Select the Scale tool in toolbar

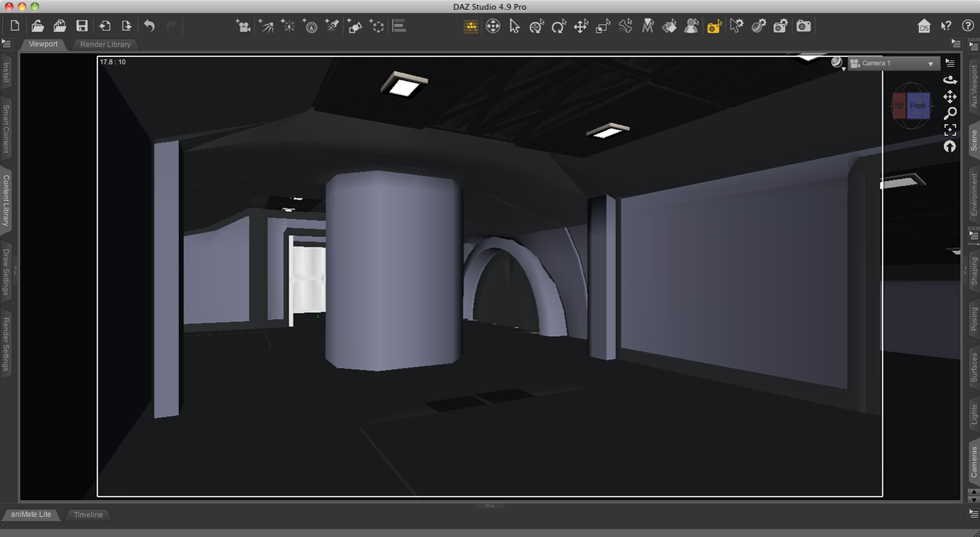(603, 26)
